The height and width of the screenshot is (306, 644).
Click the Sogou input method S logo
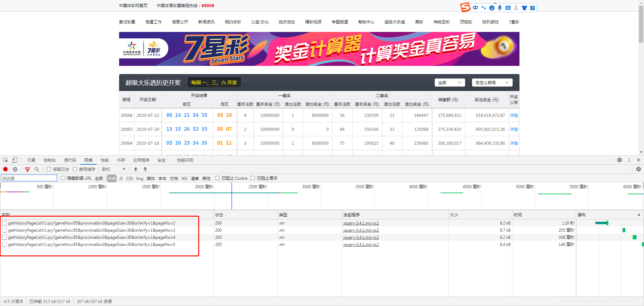[x=465, y=7]
